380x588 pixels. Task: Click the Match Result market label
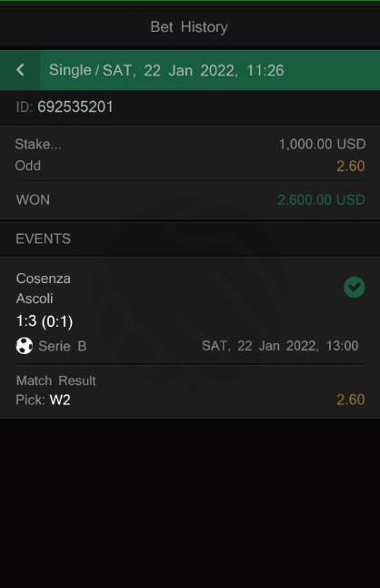[x=56, y=380]
